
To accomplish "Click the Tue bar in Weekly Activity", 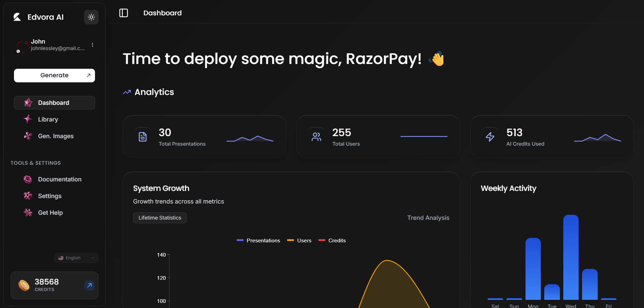I will tap(552, 292).
